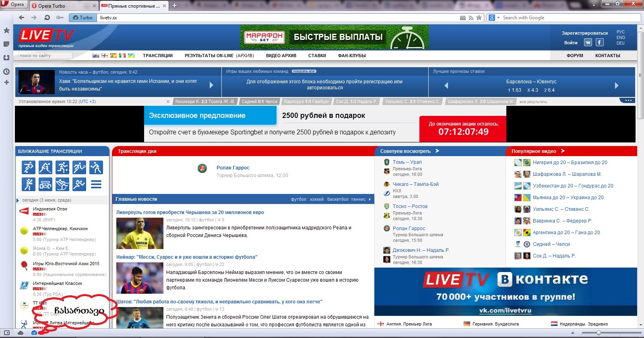Open the ТРАНСЛЯЦИИ menu item
644x338 pixels.
coord(158,56)
